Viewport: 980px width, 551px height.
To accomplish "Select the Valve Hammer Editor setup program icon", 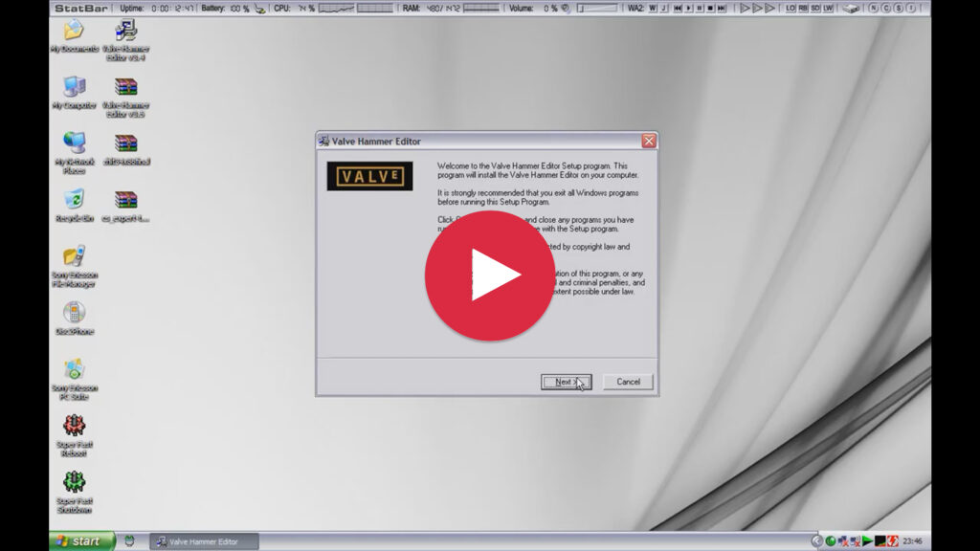I will pos(125,40).
